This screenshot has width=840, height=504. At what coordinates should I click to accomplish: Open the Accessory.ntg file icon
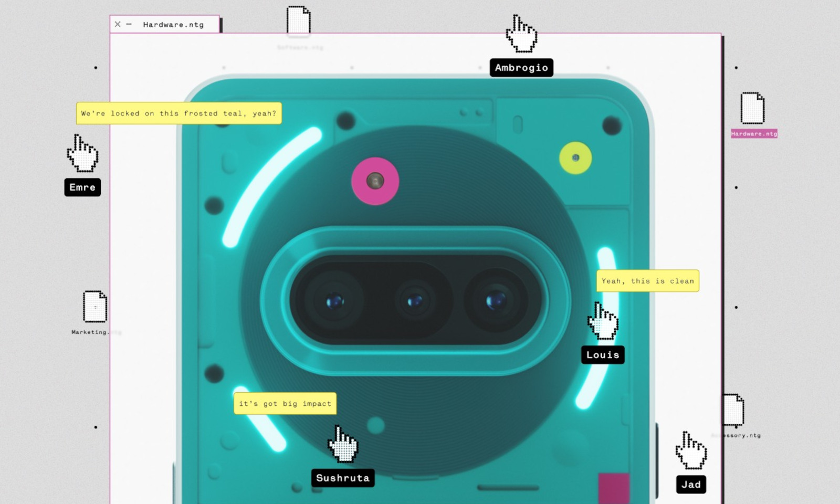click(x=733, y=410)
